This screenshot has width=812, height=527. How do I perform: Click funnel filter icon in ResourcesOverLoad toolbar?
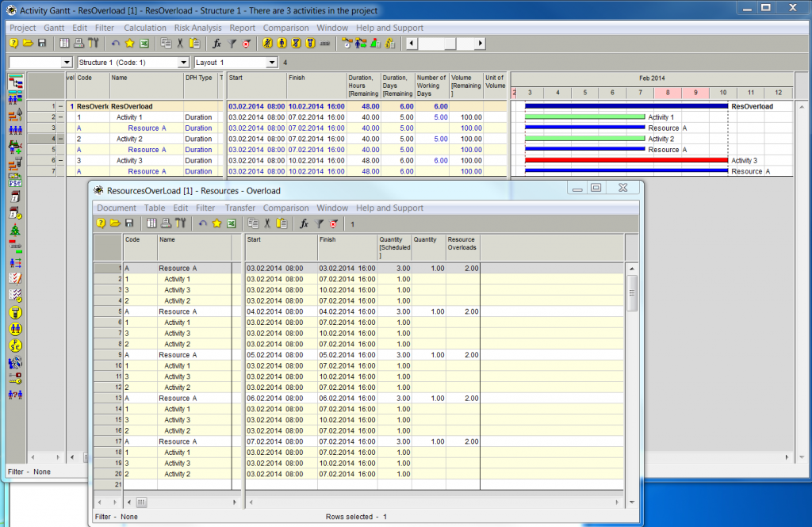pos(319,223)
